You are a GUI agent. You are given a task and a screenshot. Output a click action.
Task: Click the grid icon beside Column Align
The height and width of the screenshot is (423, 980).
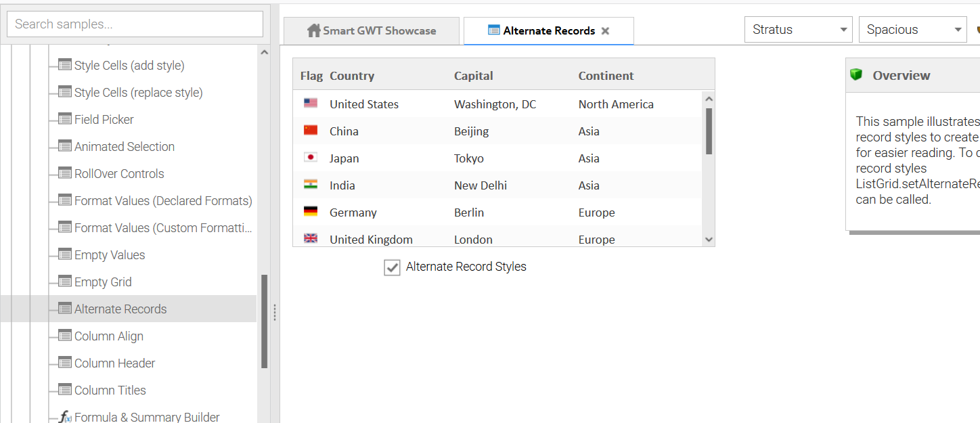(x=65, y=336)
